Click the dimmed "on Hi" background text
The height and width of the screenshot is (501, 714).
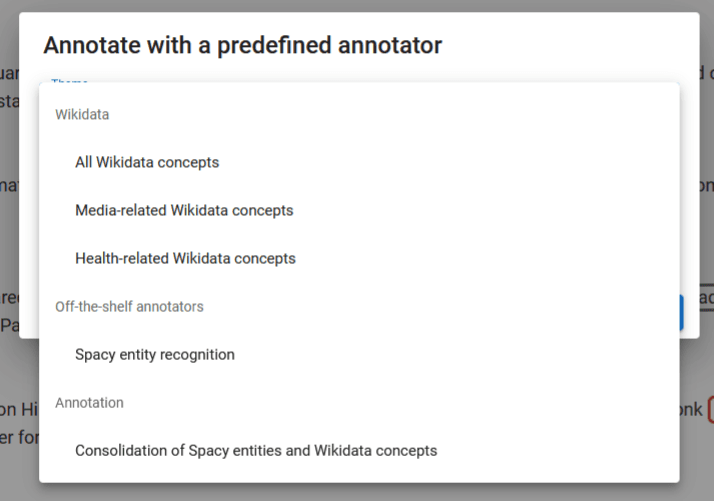click(17, 409)
